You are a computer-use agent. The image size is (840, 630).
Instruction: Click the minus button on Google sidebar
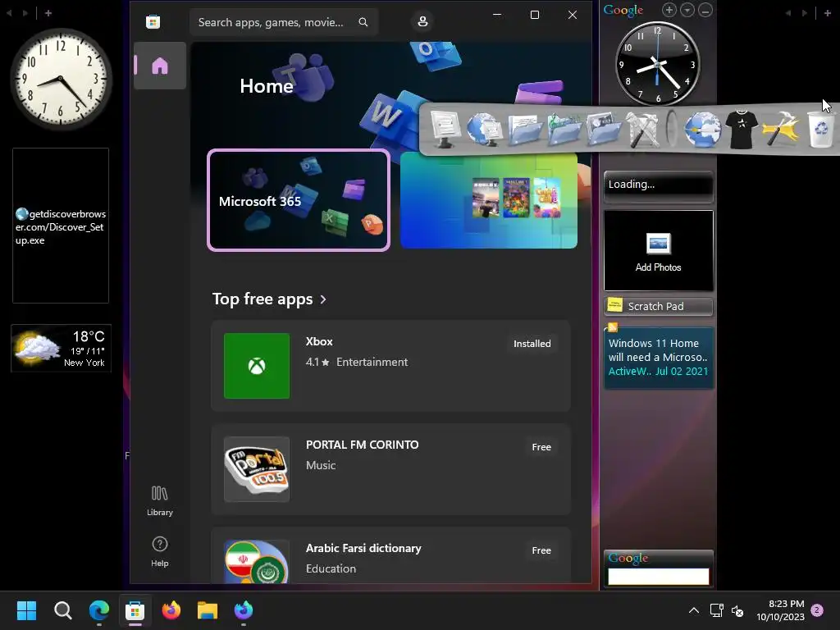click(705, 10)
